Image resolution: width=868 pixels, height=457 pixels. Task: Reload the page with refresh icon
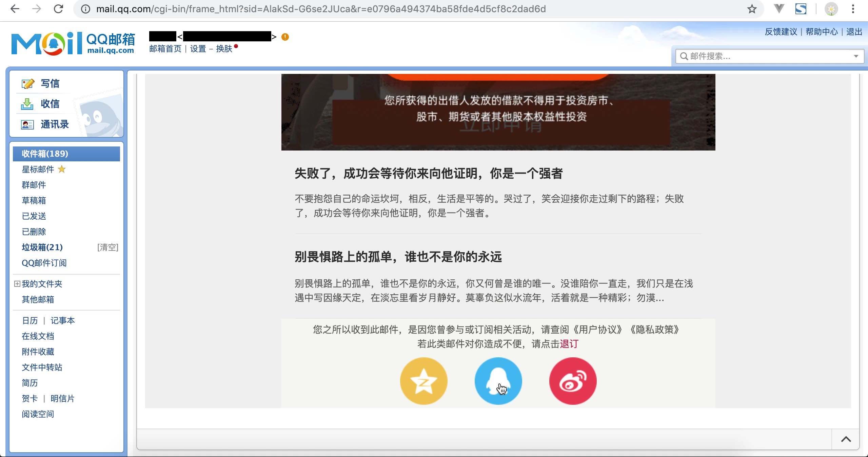click(58, 9)
